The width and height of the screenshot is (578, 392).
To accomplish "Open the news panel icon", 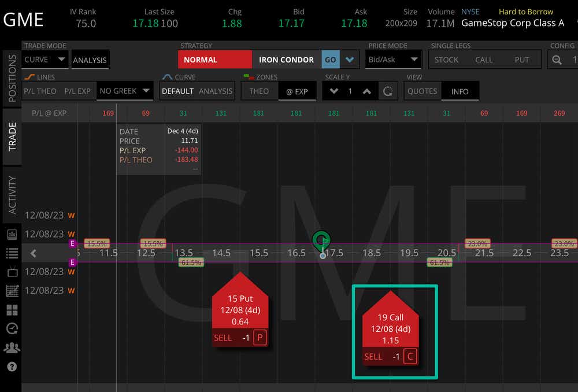I will [x=12, y=234].
